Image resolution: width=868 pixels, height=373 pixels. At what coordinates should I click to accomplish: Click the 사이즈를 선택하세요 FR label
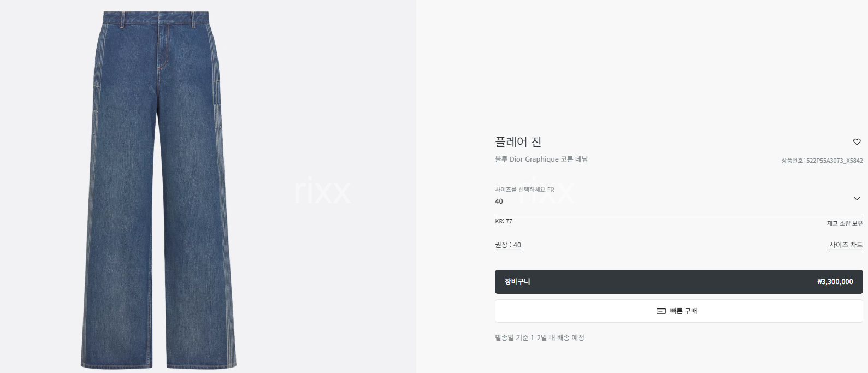524,190
